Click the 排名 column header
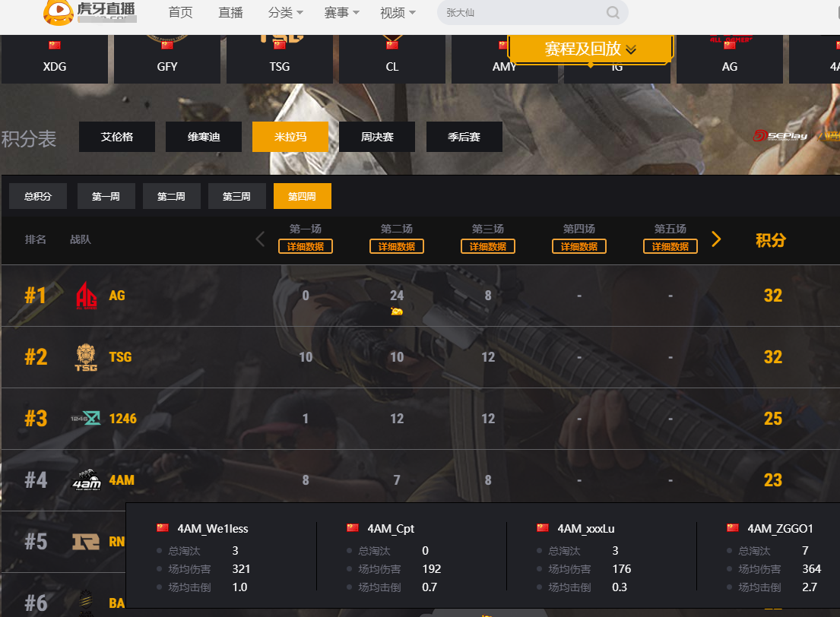This screenshot has height=617, width=840. [36, 239]
